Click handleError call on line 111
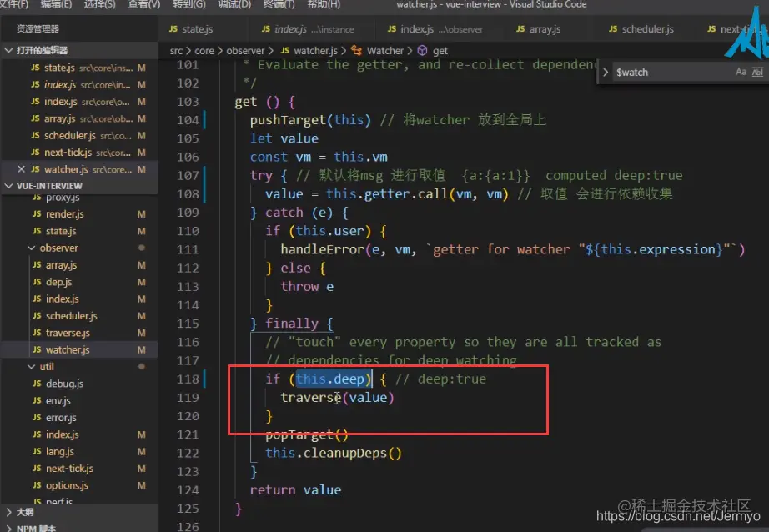The image size is (769, 532). [513, 249]
